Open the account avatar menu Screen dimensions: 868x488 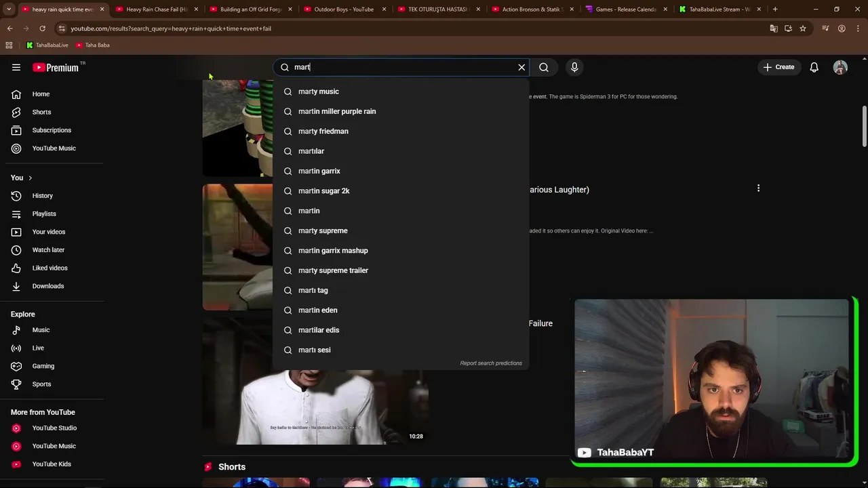[840, 67]
